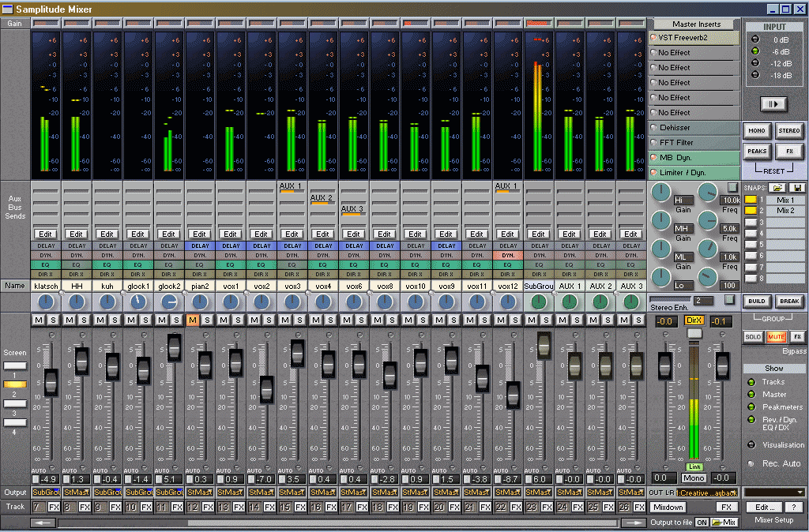Open FX for track 7
The image size is (809, 532).
pos(54,508)
